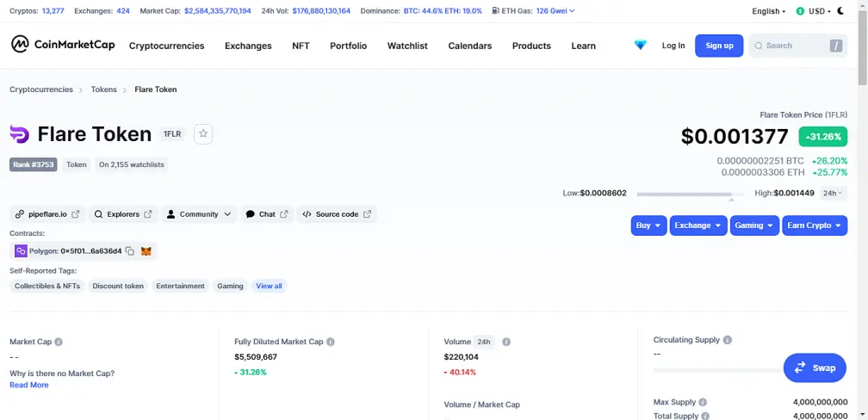Open the diamond rewards icon
Screen dimensions: 868x420
[x=641, y=46]
